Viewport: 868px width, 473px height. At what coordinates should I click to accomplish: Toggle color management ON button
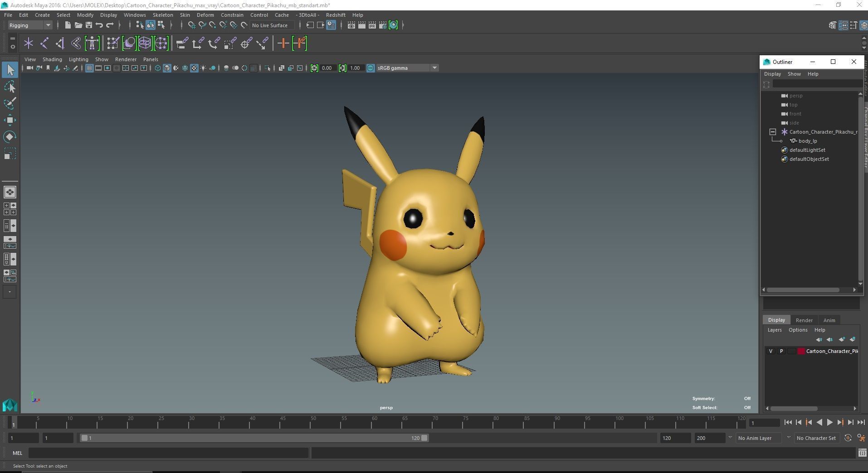tap(371, 68)
